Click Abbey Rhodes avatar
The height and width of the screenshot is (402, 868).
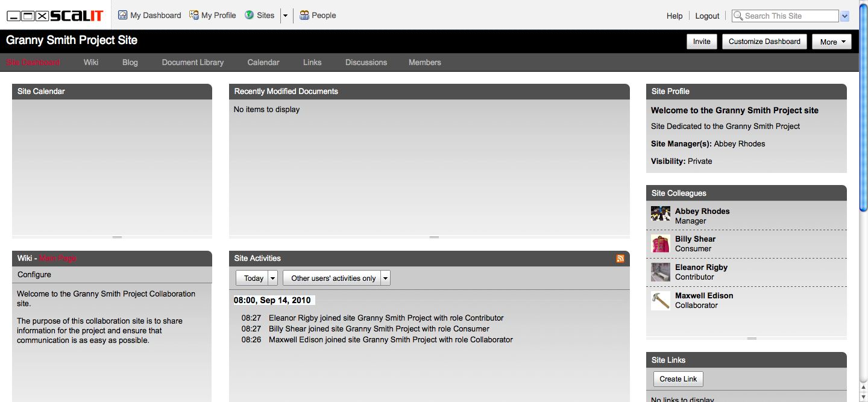coord(661,213)
